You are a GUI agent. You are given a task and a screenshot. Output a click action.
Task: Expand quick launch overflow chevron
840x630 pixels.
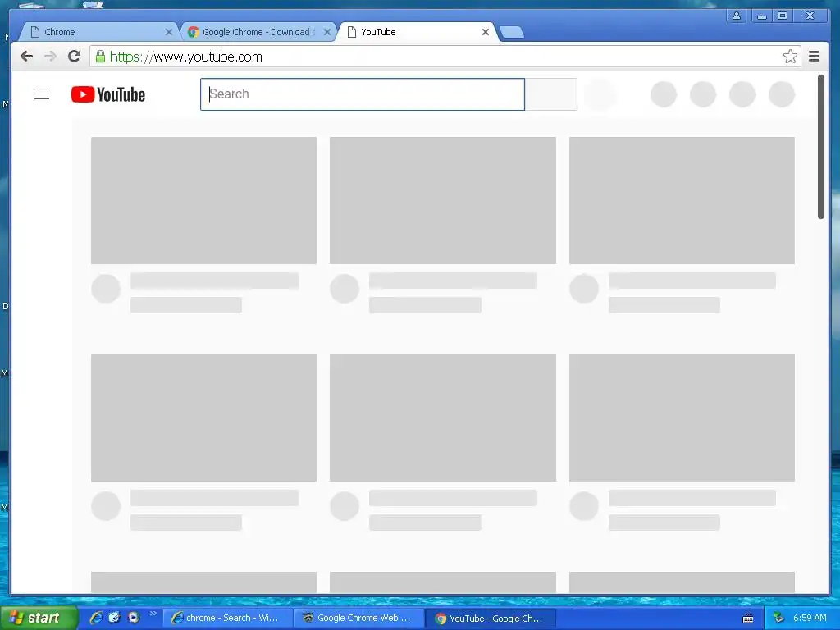[153, 614]
